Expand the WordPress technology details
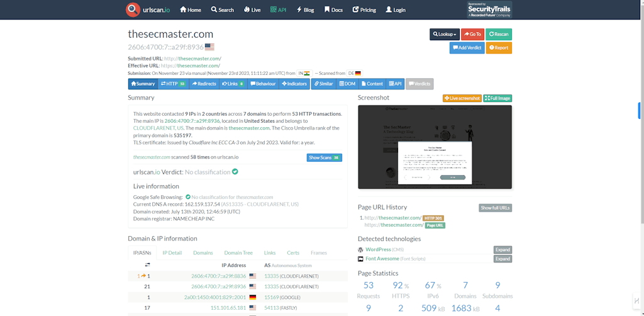644x316 pixels. click(x=502, y=250)
